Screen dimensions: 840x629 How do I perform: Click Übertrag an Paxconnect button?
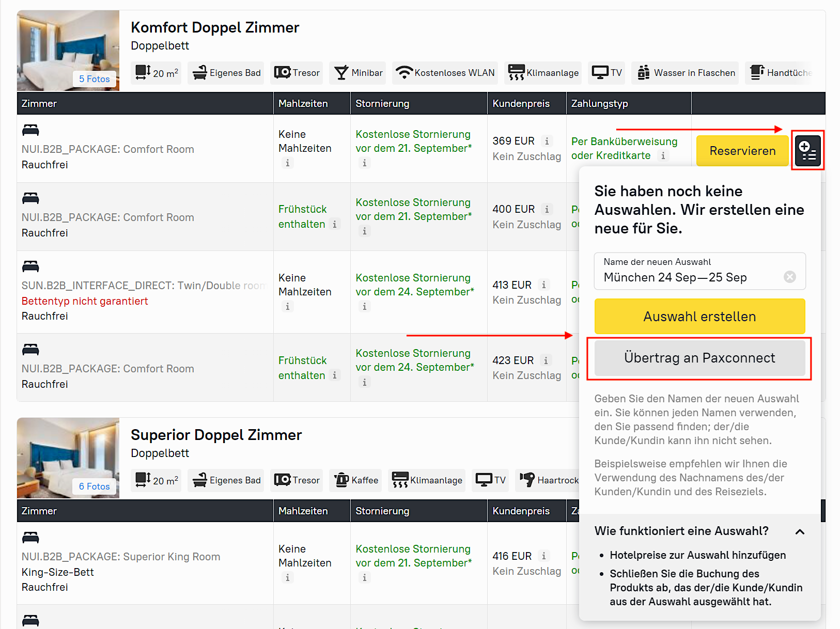(699, 358)
